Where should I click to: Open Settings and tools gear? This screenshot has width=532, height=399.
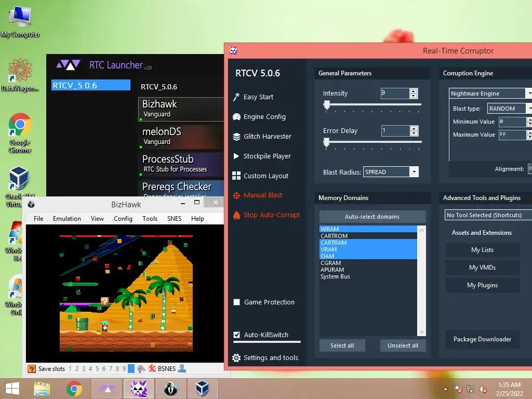(x=265, y=357)
